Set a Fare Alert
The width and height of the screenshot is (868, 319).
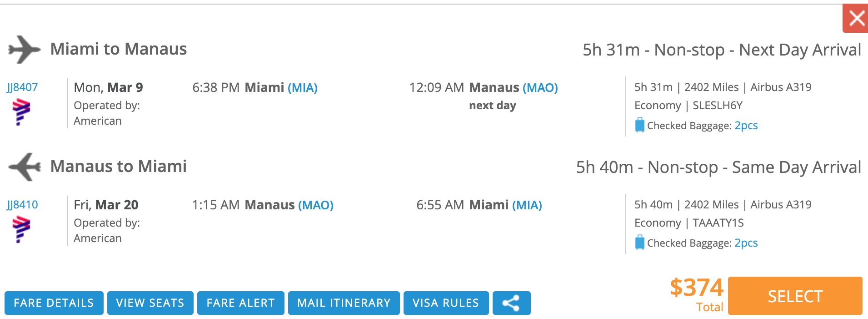240,303
